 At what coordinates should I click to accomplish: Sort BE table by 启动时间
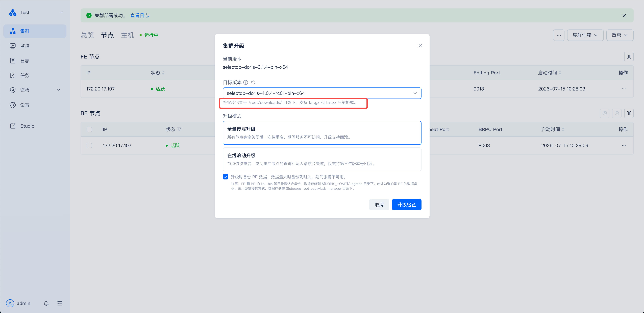tap(563, 129)
